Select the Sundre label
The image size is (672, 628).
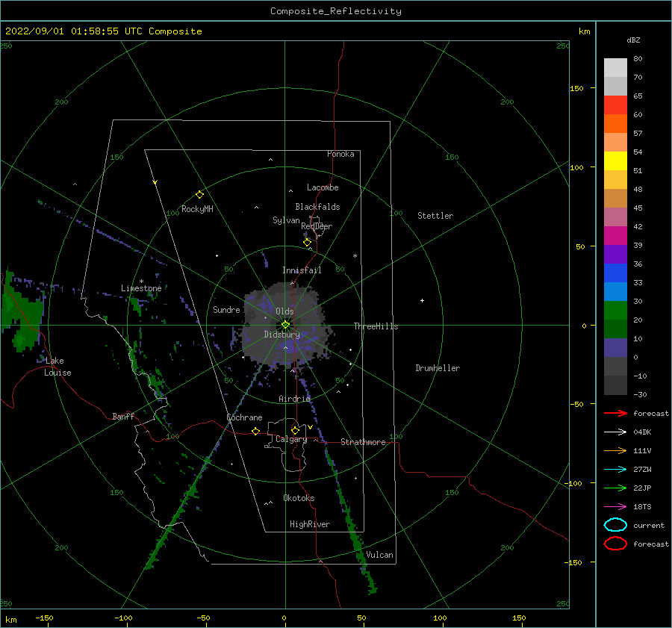[226, 309]
